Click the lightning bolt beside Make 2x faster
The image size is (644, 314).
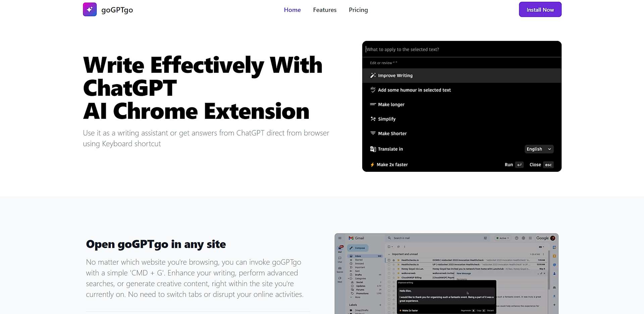[x=372, y=165]
